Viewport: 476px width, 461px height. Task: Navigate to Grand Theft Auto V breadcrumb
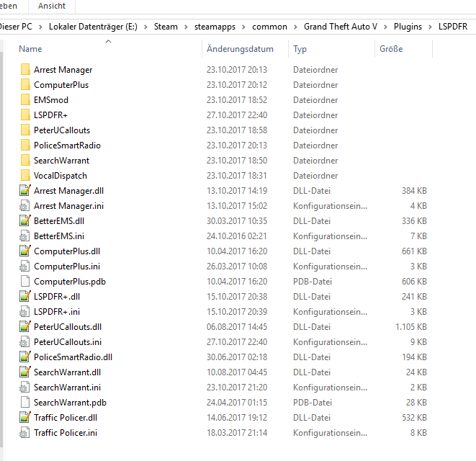click(341, 27)
